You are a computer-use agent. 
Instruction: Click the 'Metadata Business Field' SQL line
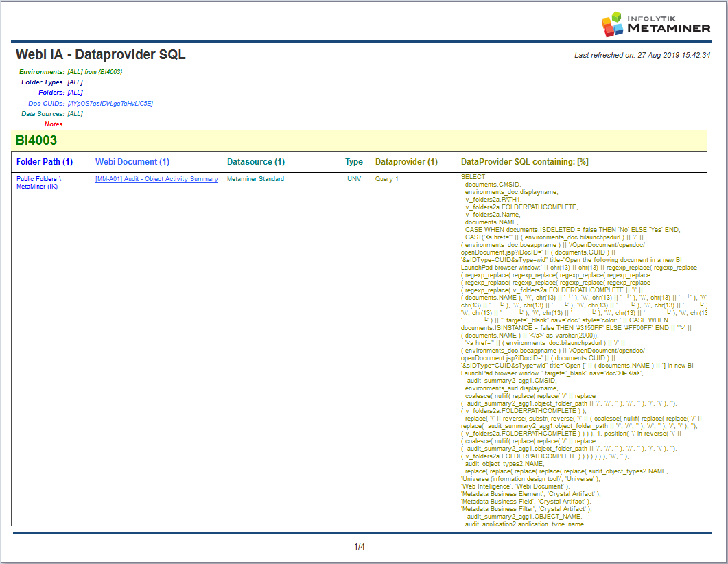pos(526,502)
